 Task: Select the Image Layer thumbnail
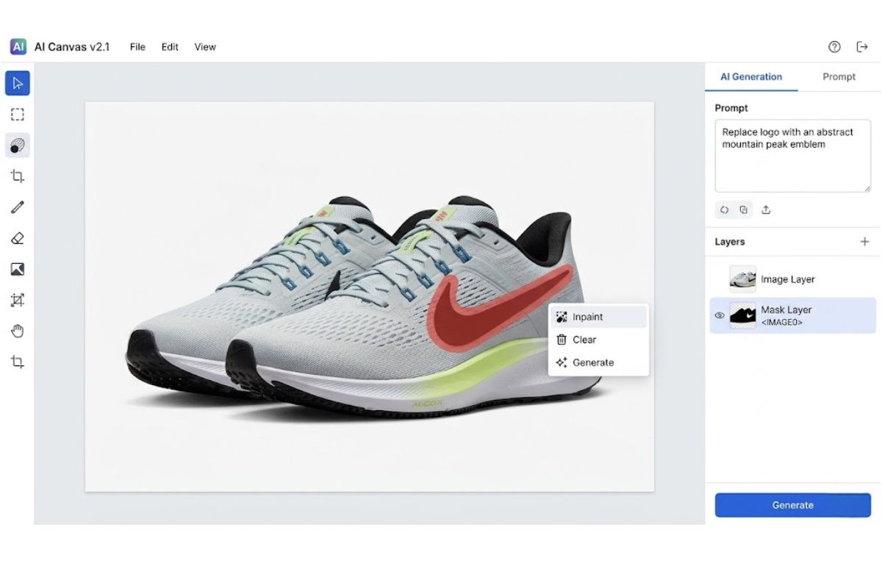[x=742, y=279]
